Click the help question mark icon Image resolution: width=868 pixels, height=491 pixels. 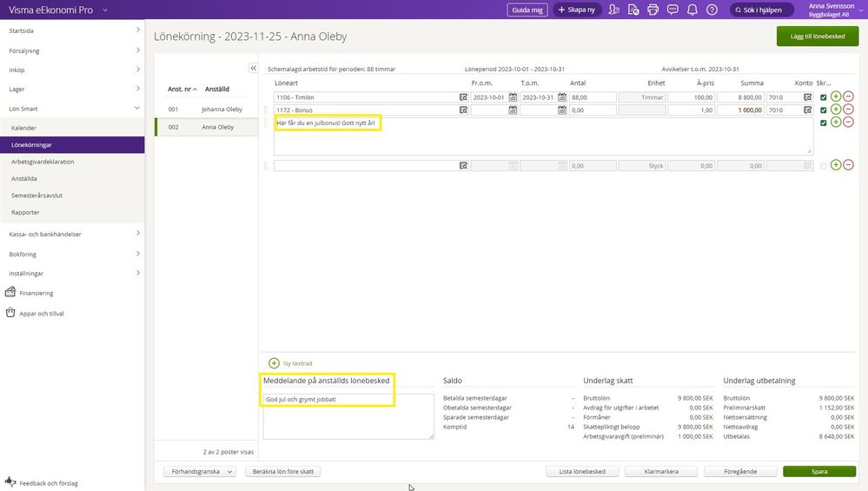(x=712, y=10)
